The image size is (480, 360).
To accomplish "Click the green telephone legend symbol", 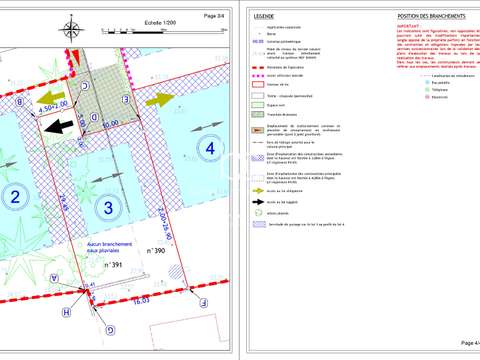I will tap(427, 90).
